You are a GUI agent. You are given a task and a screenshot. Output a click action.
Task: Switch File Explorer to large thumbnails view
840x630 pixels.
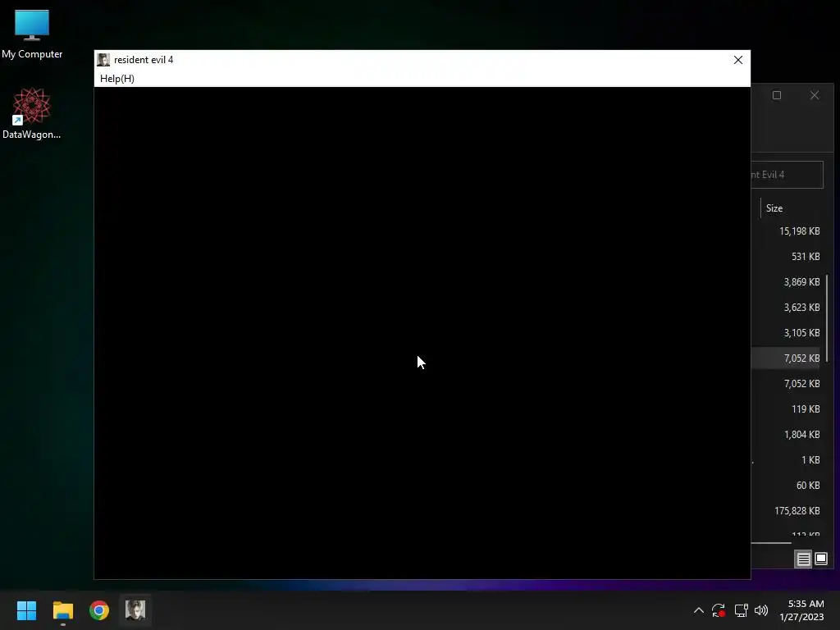820,559
